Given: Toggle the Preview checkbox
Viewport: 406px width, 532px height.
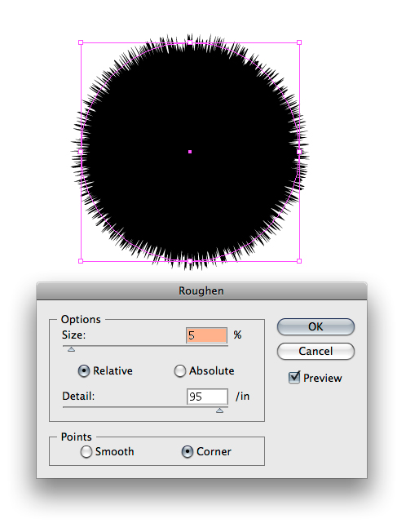Looking at the screenshot, I should pos(294,377).
